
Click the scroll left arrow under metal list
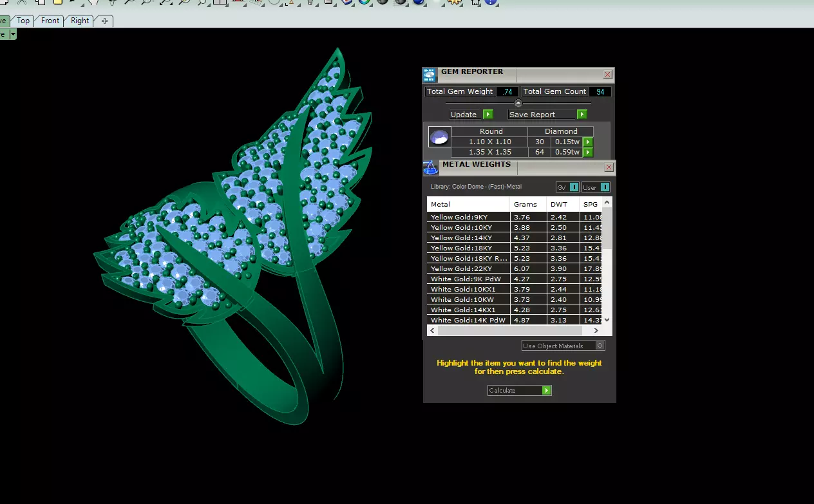pos(432,330)
